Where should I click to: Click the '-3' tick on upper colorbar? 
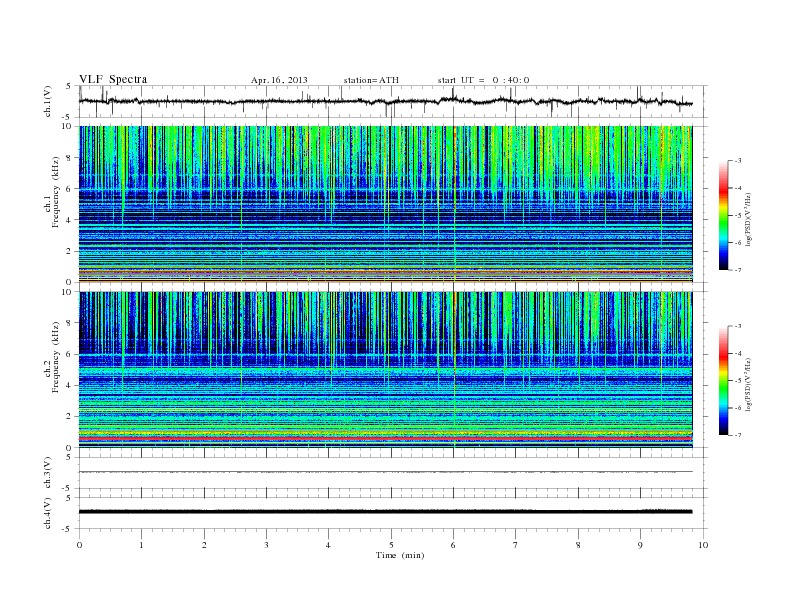[738, 161]
